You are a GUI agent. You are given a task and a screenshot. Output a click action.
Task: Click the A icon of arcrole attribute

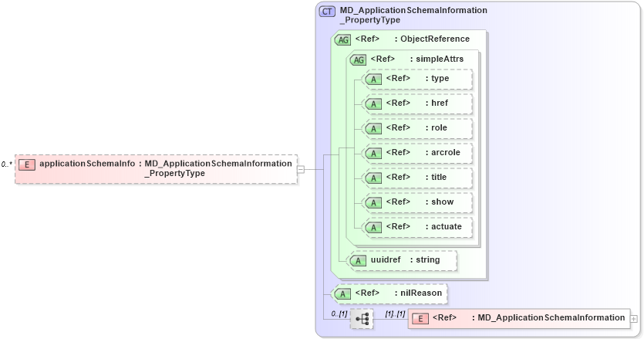(x=373, y=154)
